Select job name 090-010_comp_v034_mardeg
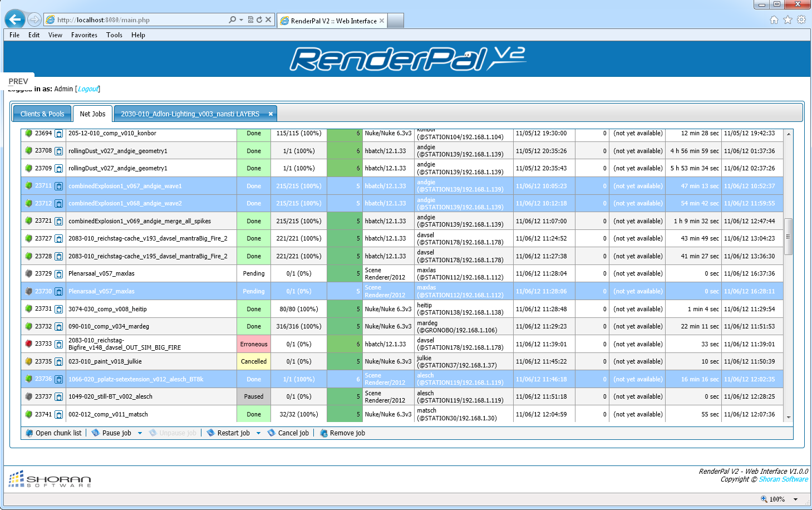 [x=109, y=326]
